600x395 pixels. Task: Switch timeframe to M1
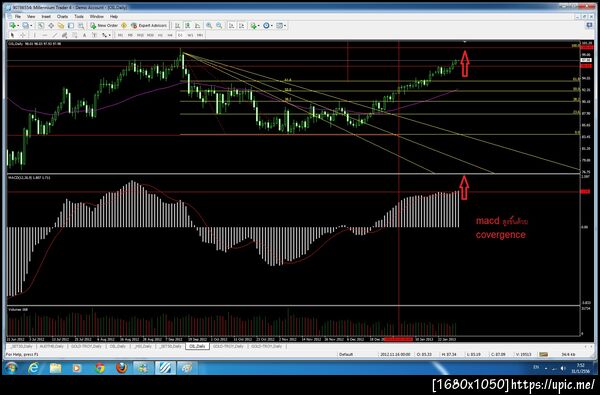pos(120,35)
